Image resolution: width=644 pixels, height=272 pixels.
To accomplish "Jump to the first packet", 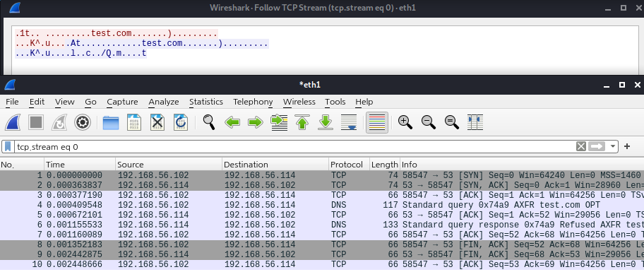I will [x=302, y=122].
